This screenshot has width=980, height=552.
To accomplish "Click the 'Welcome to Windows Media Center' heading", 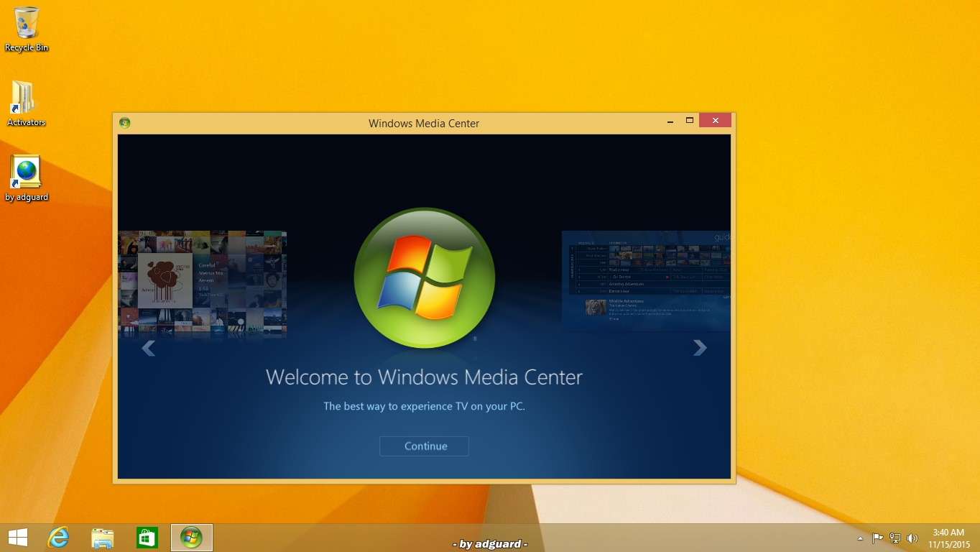I will coord(424,377).
